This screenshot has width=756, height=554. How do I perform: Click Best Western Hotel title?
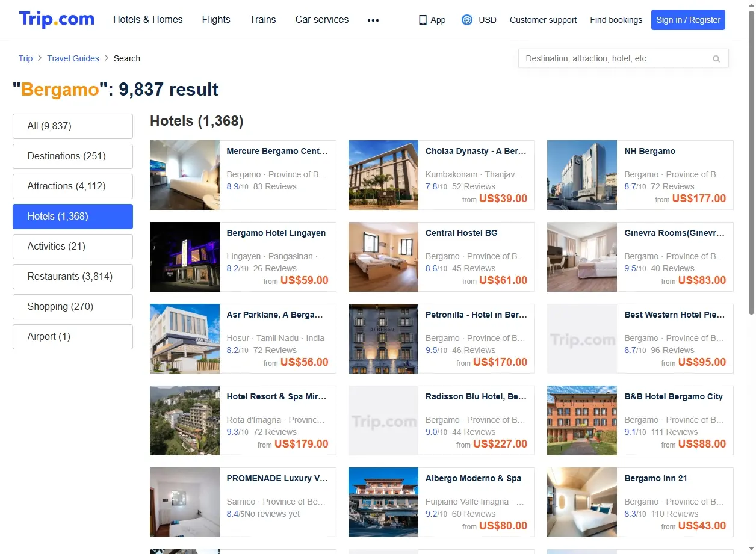pos(674,315)
